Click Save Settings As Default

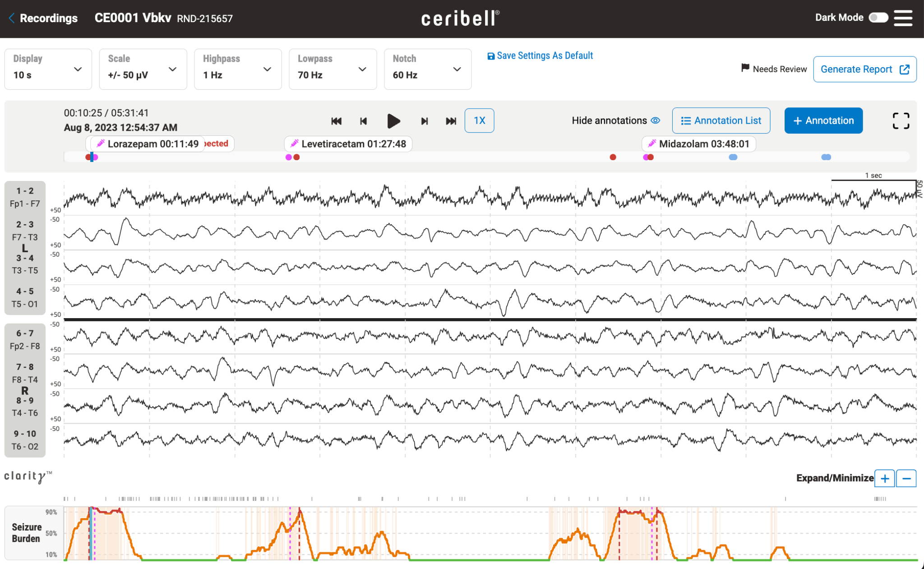540,56
